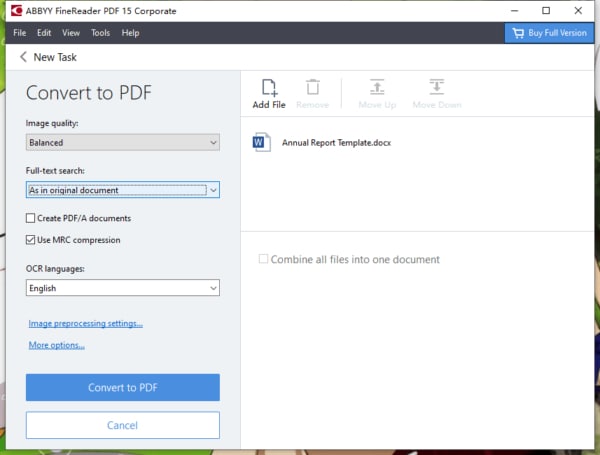The height and width of the screenshot is (455, 600).
Task: Close the FineReader window
Action: point(578,11)
